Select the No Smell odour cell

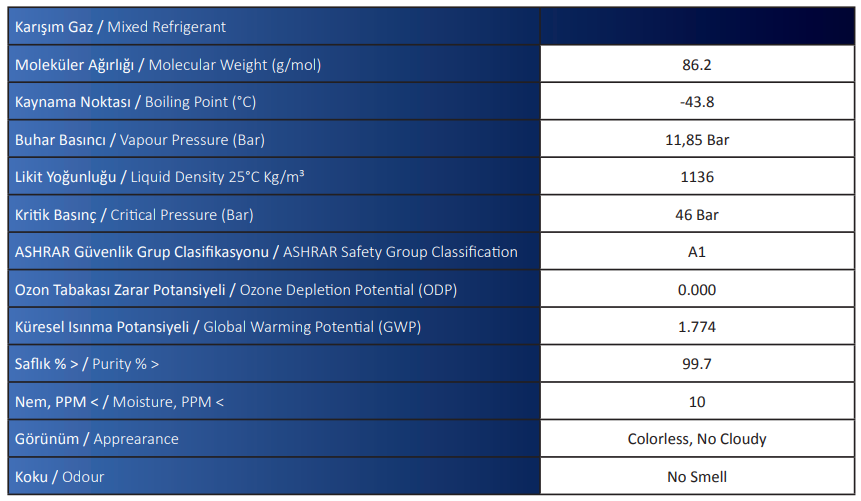click(697, 476)
